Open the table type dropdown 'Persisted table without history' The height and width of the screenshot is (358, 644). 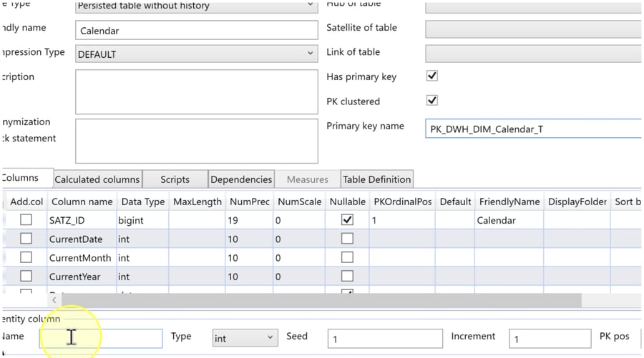(x=196, y=6)
